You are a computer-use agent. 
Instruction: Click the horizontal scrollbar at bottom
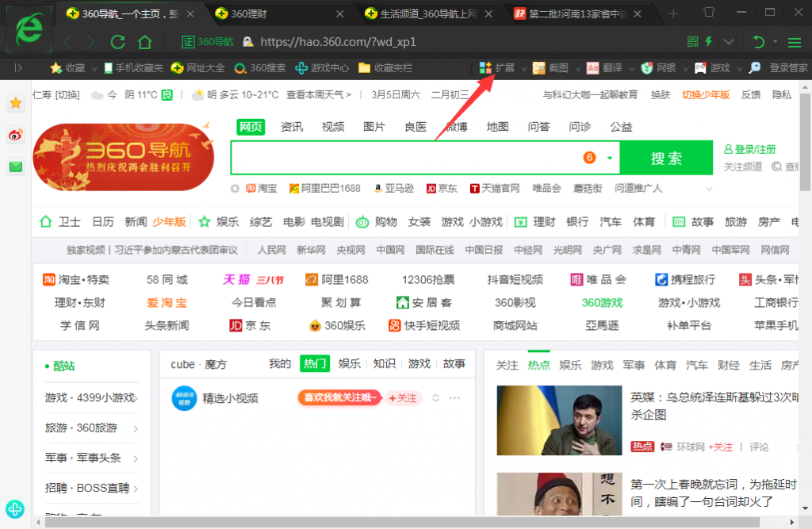click(402, 522)
